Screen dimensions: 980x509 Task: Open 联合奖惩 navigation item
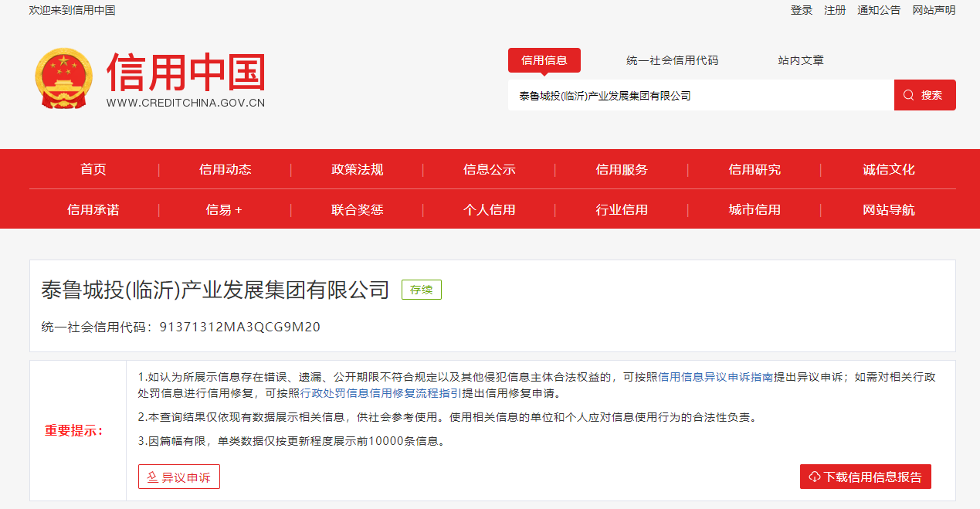tap(358, 209)
